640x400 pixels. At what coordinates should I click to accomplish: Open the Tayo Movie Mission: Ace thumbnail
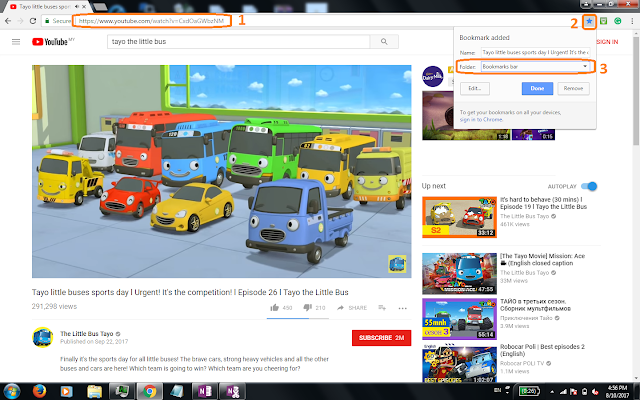[x=459, y=273]
